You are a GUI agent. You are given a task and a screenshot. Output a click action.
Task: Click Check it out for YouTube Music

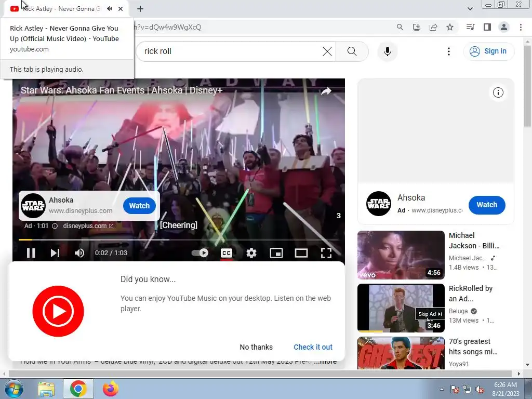[313, 347]
